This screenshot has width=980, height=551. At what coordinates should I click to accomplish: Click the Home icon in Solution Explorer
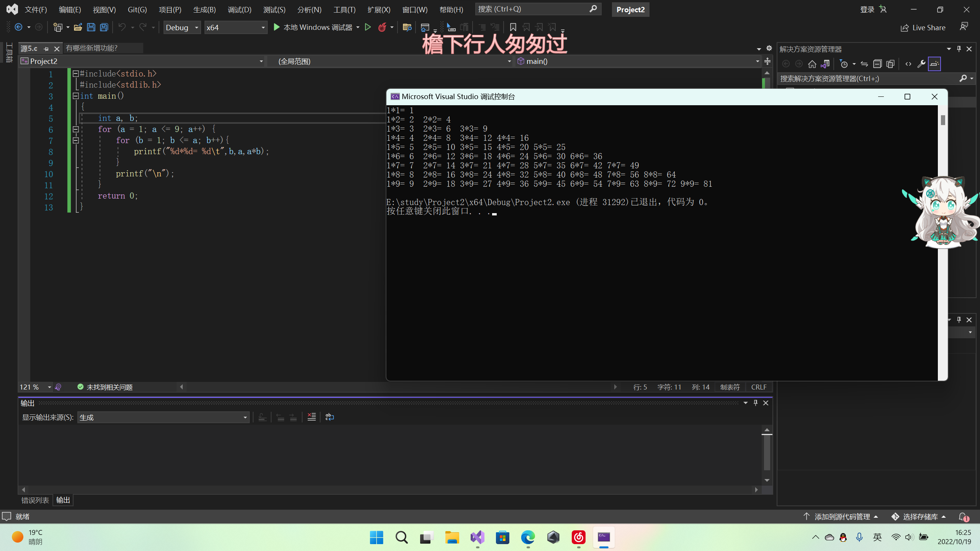[x=812, y=64]
